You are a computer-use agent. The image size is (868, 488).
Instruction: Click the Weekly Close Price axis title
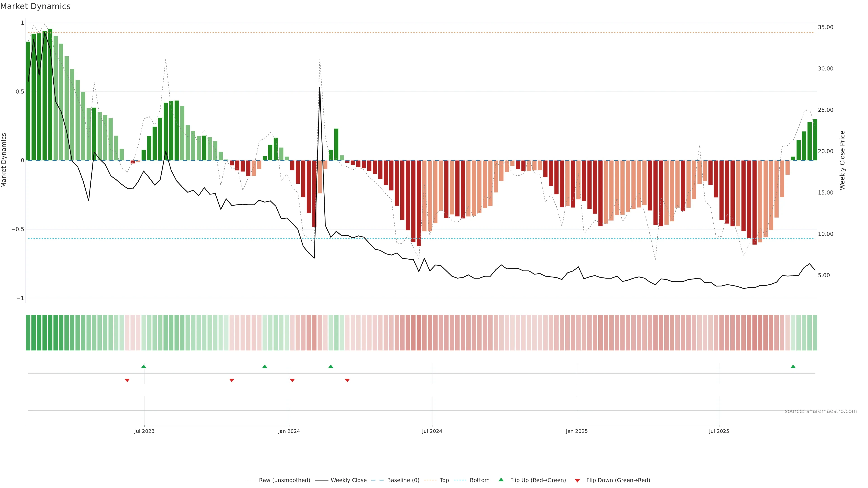pos(842,160)
